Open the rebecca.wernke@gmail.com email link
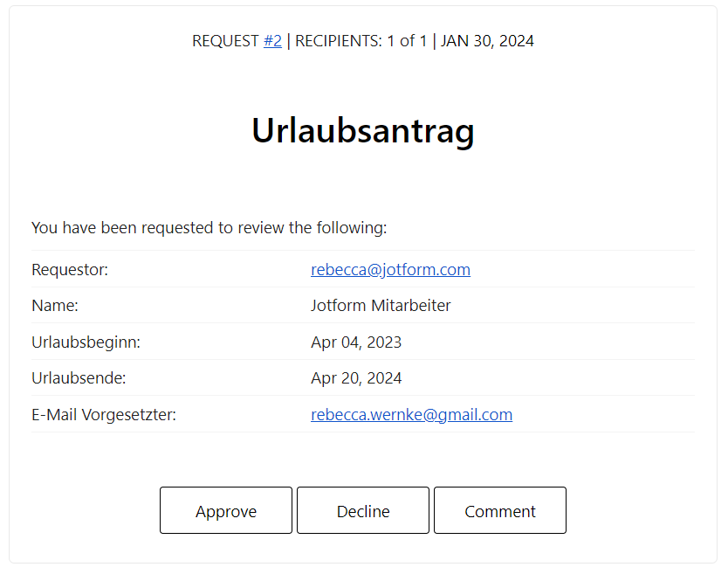728x567 pixels. coord(411,415)
